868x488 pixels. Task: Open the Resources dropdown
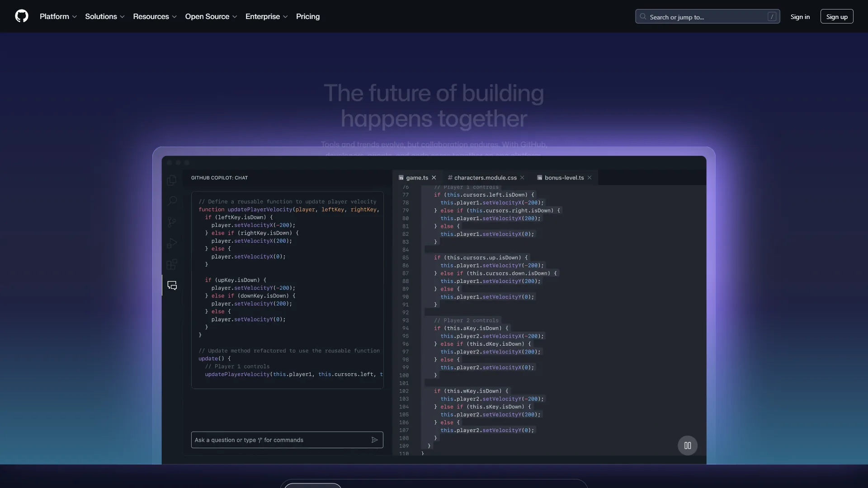(x=155, y=16)
